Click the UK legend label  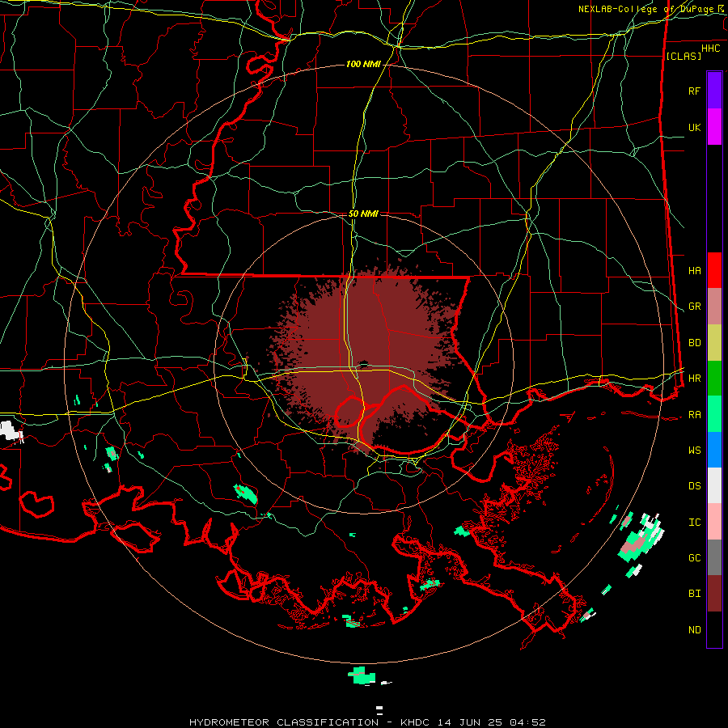tap(694, 127)
